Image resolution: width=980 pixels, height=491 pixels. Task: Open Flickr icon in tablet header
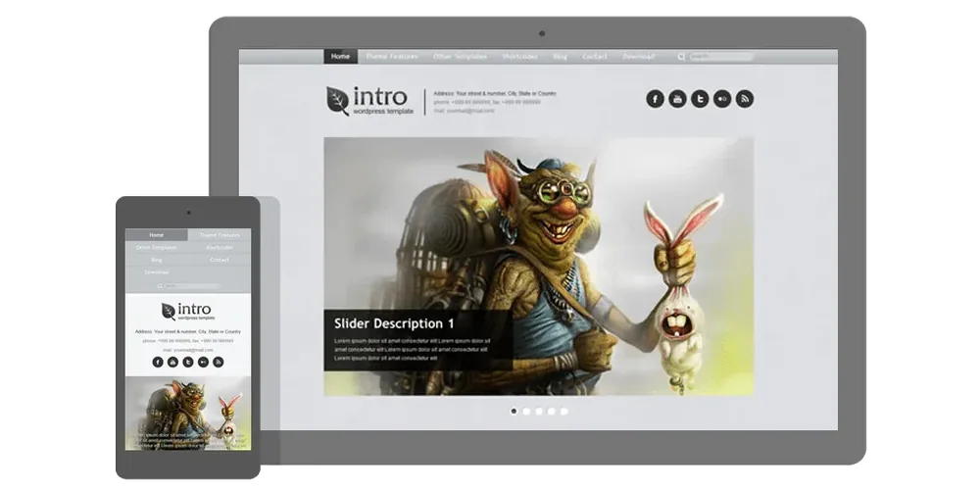pyautogui.click(x=722, y=99)
